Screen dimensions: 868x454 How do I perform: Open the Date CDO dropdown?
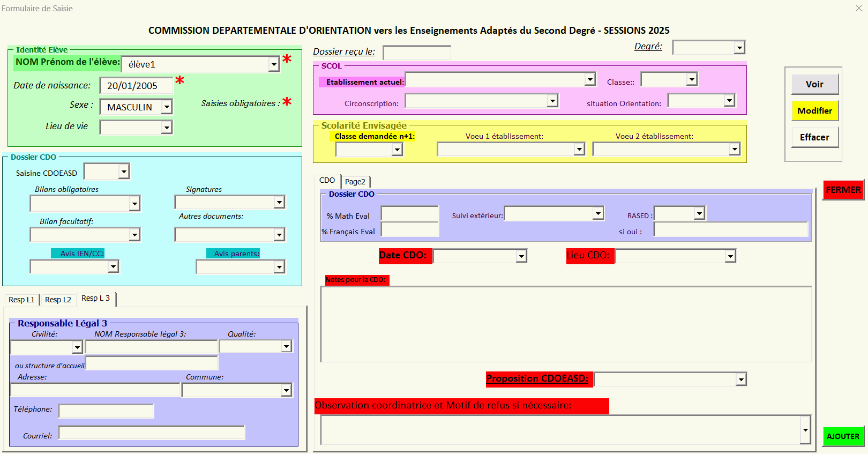coord(521,256)
